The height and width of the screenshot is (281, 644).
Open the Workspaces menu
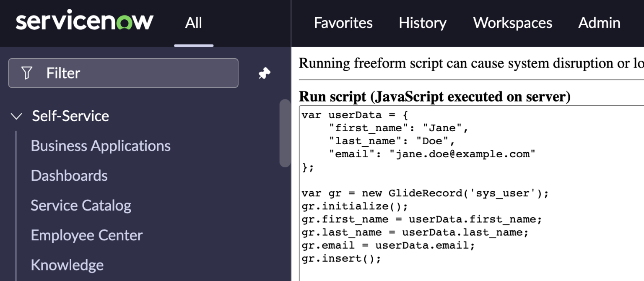512,23
